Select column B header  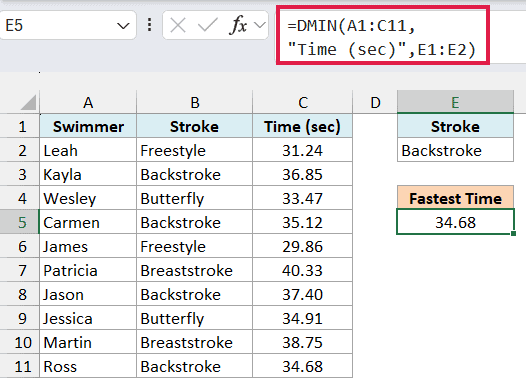195,102
